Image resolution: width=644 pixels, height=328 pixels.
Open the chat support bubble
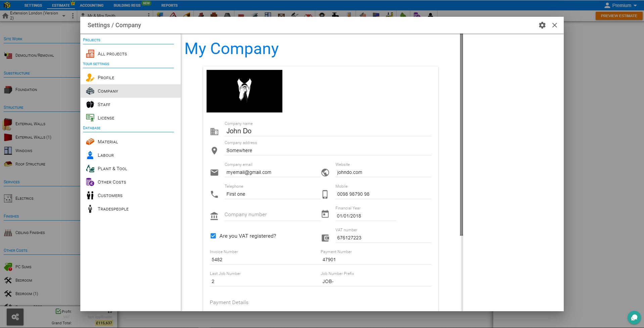click(634, 318)
